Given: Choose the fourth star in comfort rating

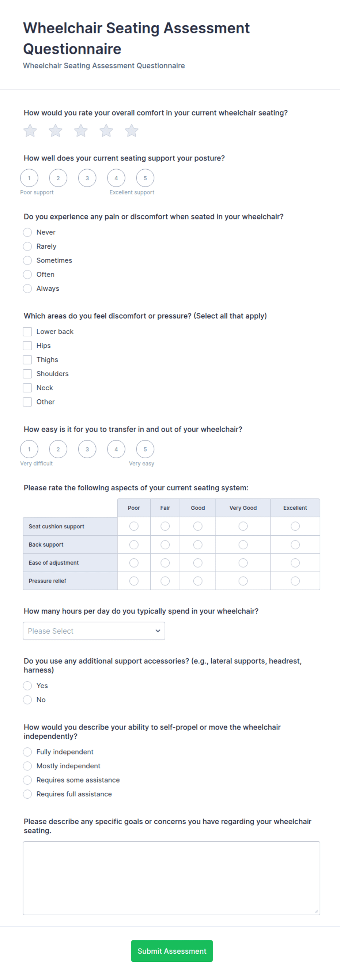Looking at the screenshot, I should [106, 131].
